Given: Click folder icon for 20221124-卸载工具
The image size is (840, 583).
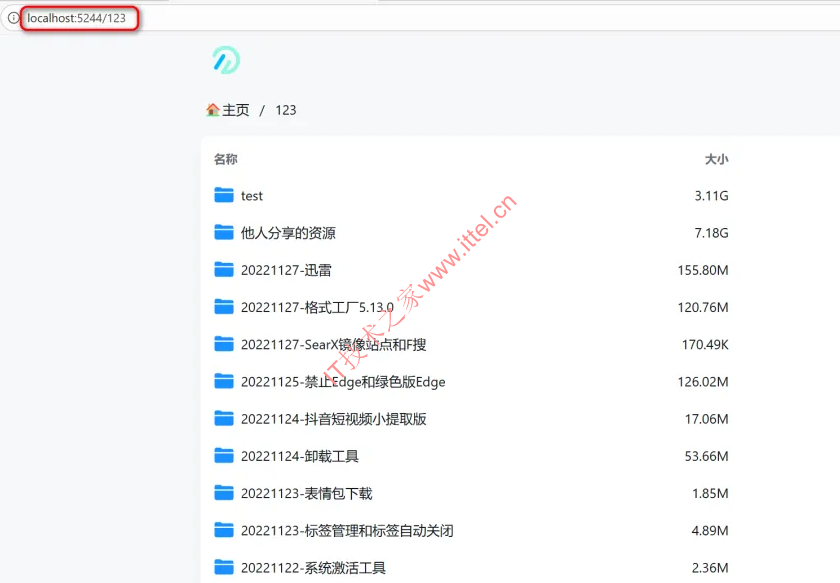Looking at the screenshot, I should (x=224, y=456).
